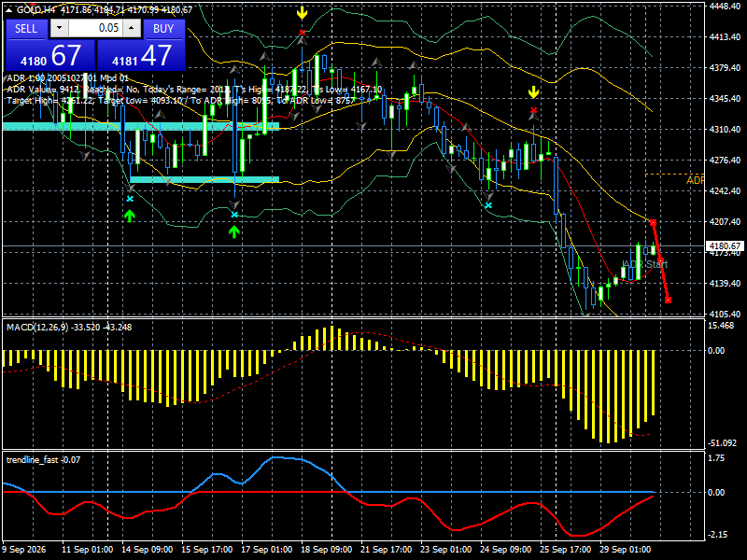Click price scale value 4276.40

[725, 161]
